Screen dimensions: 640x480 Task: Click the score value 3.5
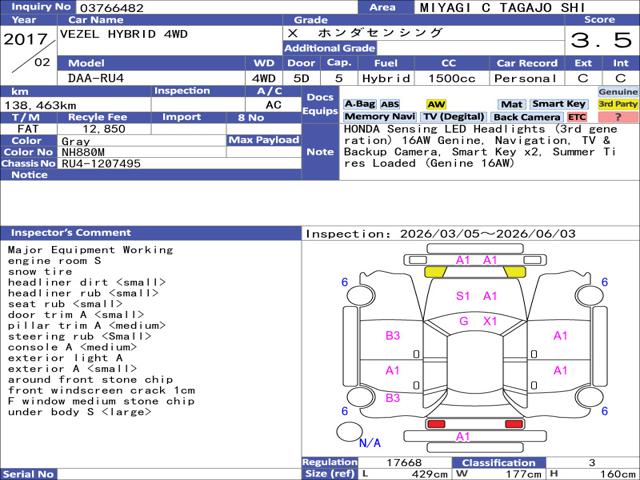[x=601, y=40]
